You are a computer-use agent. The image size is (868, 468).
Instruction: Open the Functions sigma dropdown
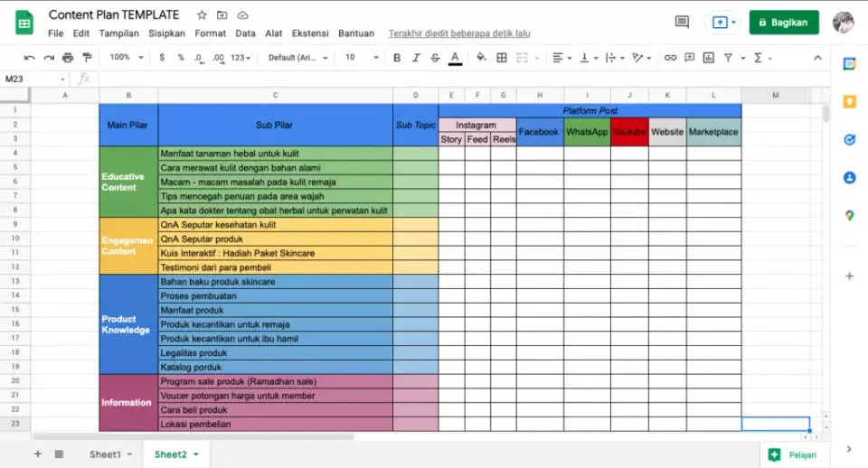762,58
